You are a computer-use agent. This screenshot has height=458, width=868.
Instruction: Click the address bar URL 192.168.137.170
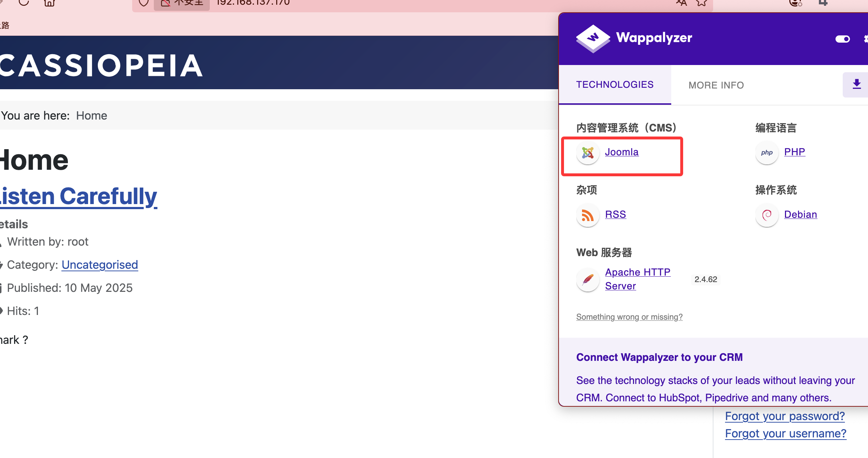(253, 3)
